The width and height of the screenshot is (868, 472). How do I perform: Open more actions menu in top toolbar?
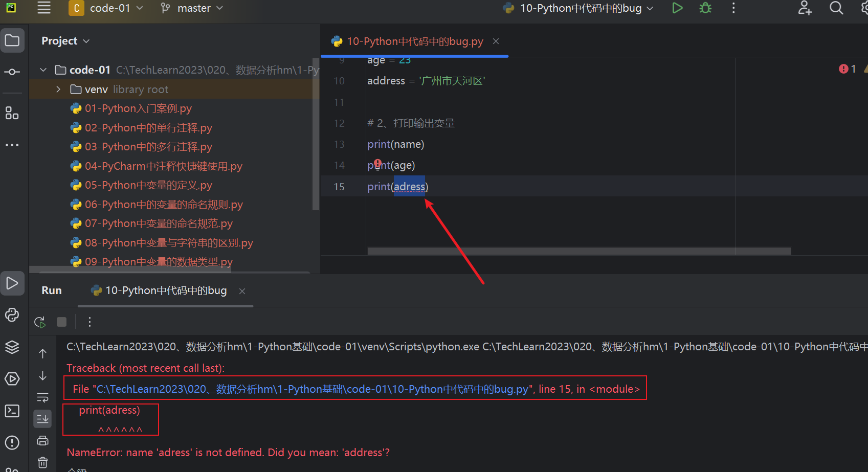[x=733, y=8]
